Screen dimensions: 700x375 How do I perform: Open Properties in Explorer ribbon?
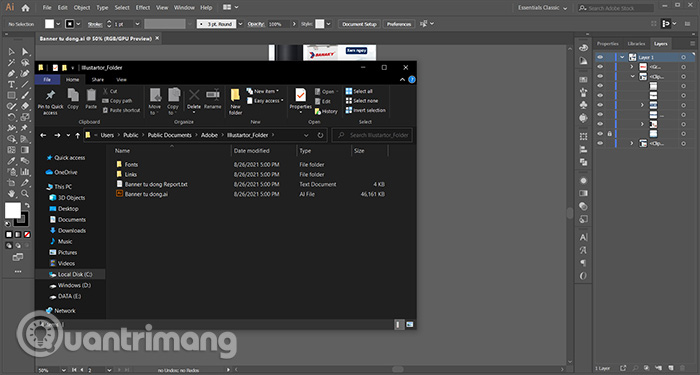pyautogui.click(x=300, y=100)
